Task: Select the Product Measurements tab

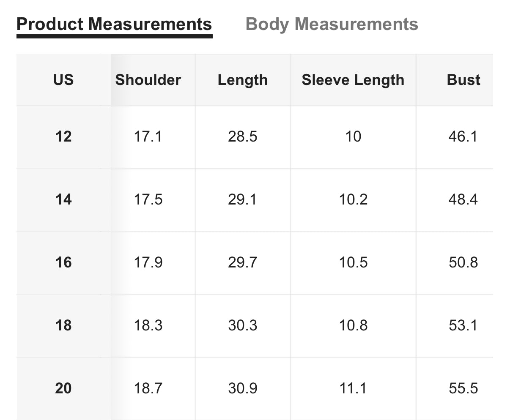Action: pos(114,24)
